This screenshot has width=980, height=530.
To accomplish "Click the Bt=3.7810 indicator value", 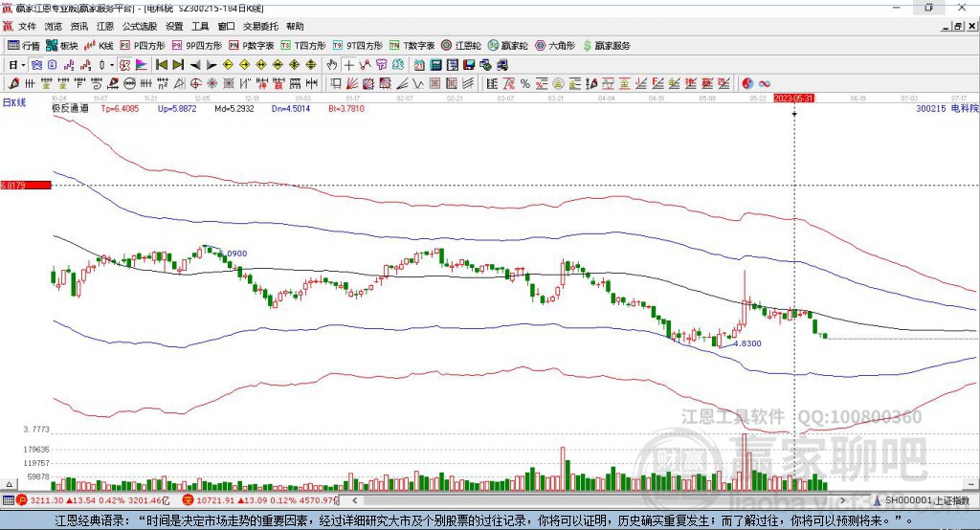I will point(346,108).
